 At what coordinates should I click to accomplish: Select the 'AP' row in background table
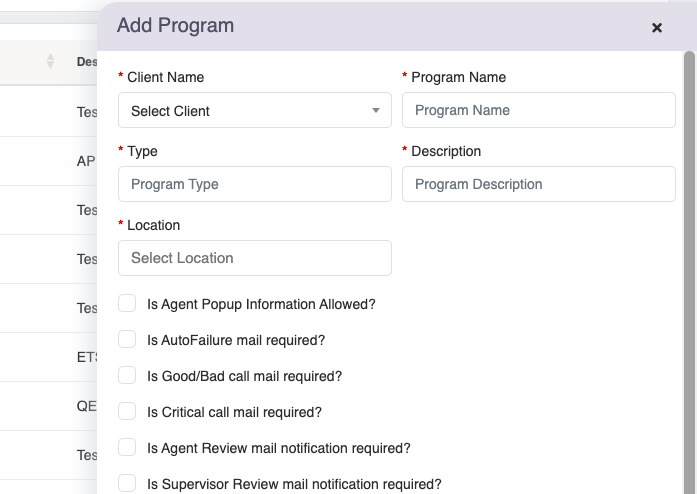(x=85, y=161)
